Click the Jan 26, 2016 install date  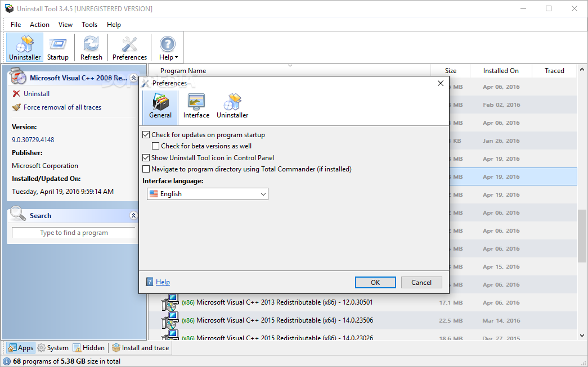(x=501, y=141)
